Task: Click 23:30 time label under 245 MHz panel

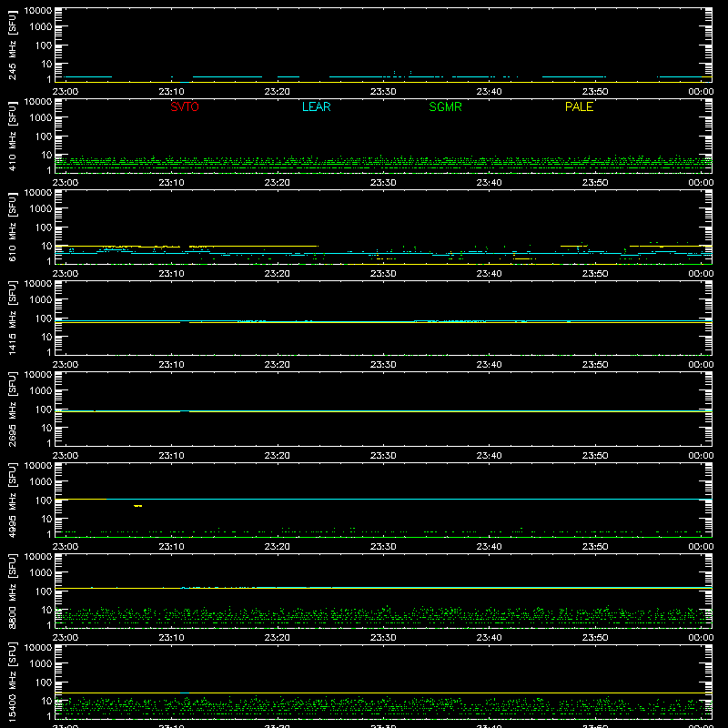Action: pyautogui.click(x=383, y=92)
